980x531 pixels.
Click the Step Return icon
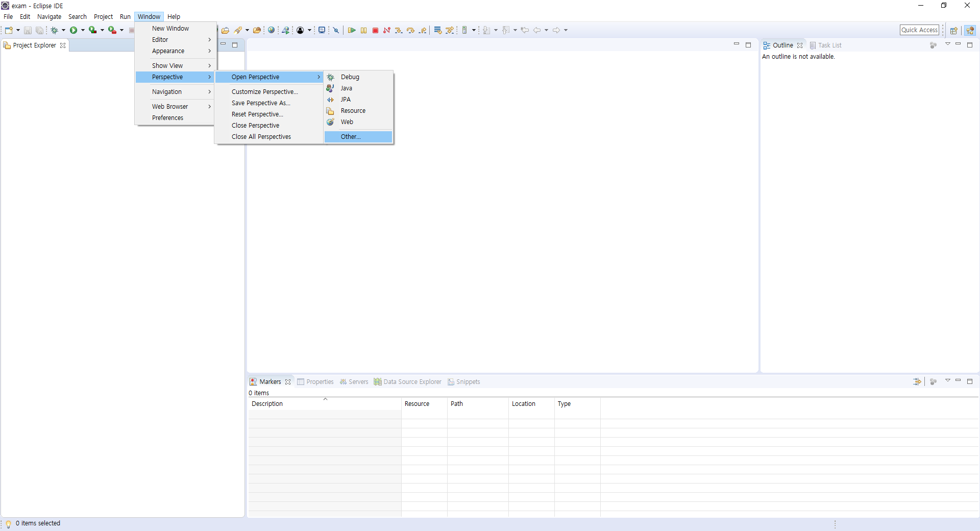pyautogui.click(x=423, y=30)
